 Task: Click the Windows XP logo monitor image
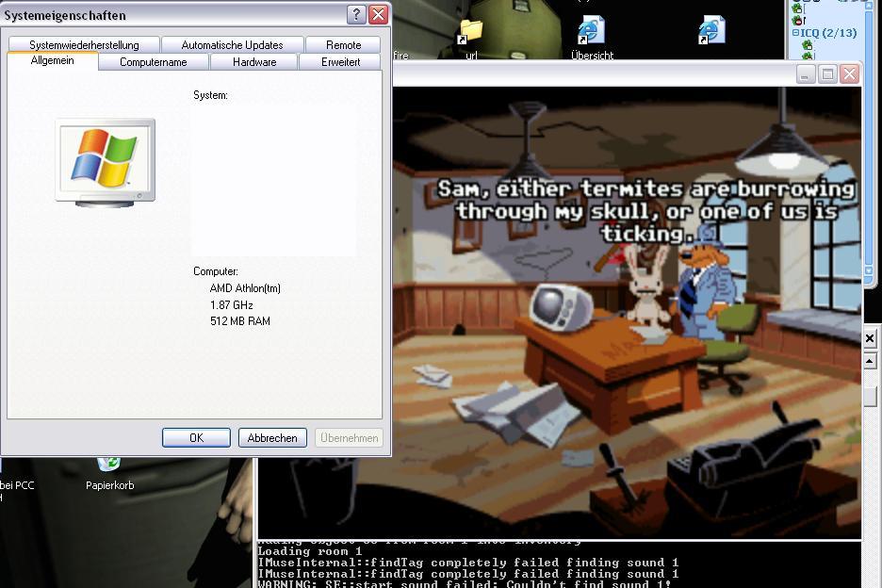106,162
